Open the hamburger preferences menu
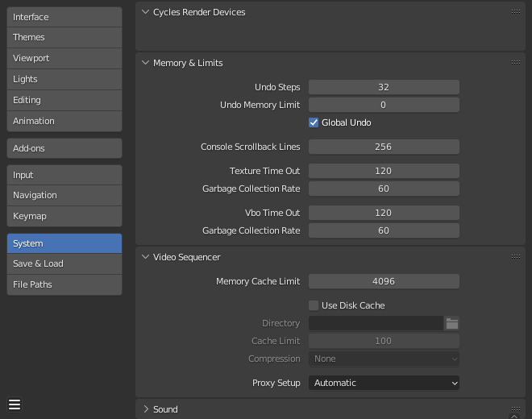The image size is (532, 419). (15, 404)
